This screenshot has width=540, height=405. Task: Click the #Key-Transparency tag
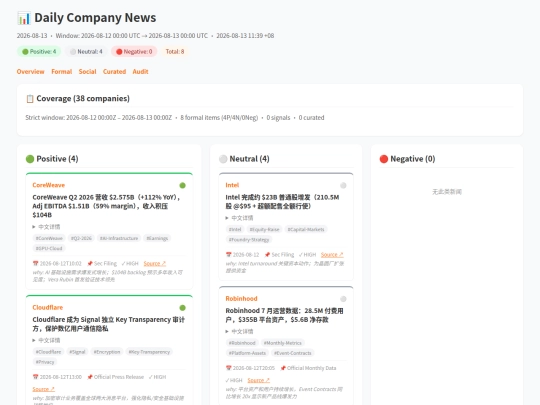pyautogui.click(x=149, y=352)
